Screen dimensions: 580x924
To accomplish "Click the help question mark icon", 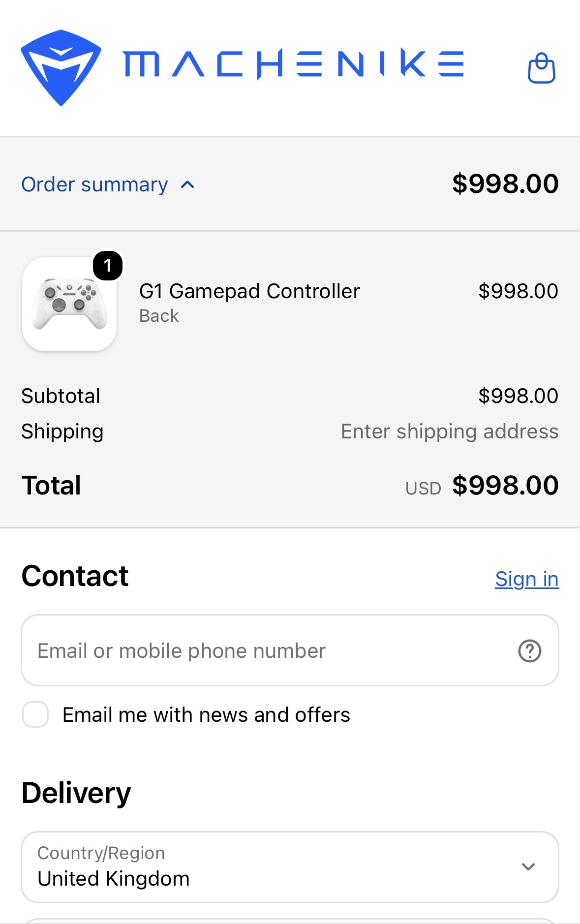I will pos(529,651).
